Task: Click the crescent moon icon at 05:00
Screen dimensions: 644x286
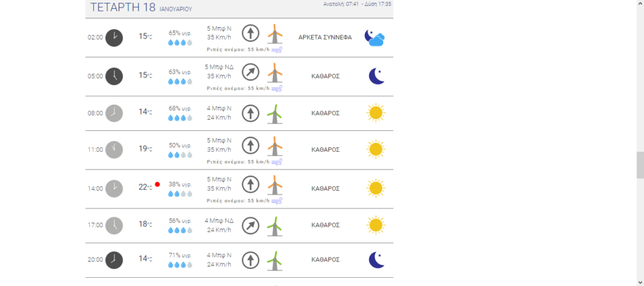Action: pos(375,76)
